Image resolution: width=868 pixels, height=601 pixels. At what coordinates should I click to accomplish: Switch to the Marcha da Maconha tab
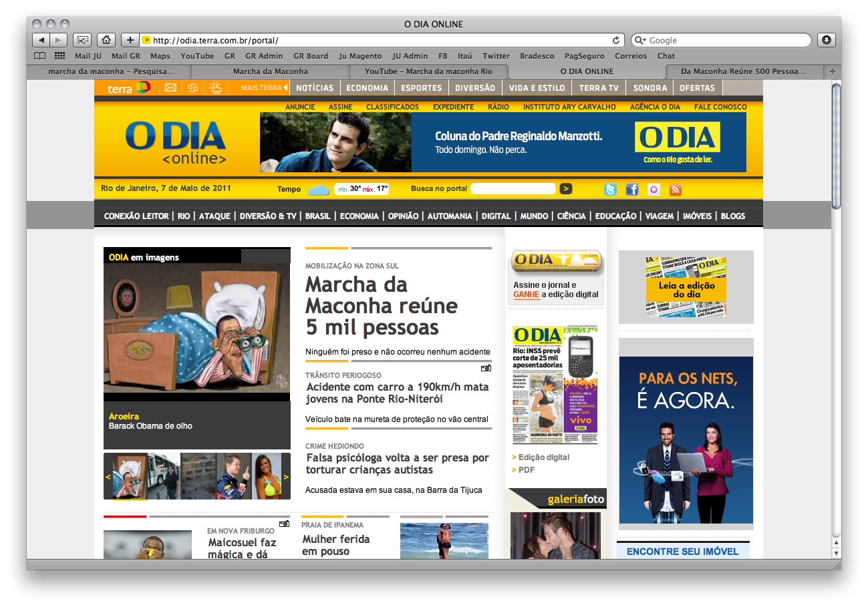coord(271,71)
